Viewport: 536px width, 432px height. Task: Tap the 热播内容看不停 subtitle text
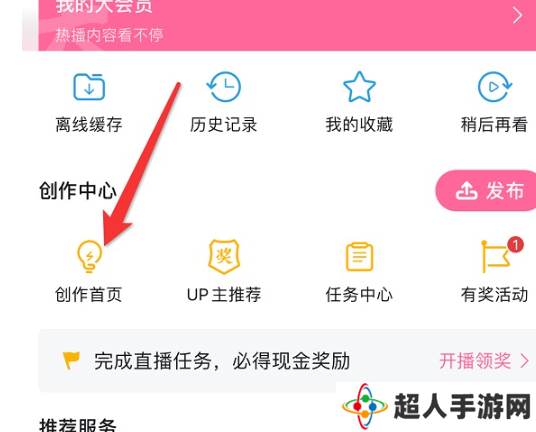[x=109, y=35]
